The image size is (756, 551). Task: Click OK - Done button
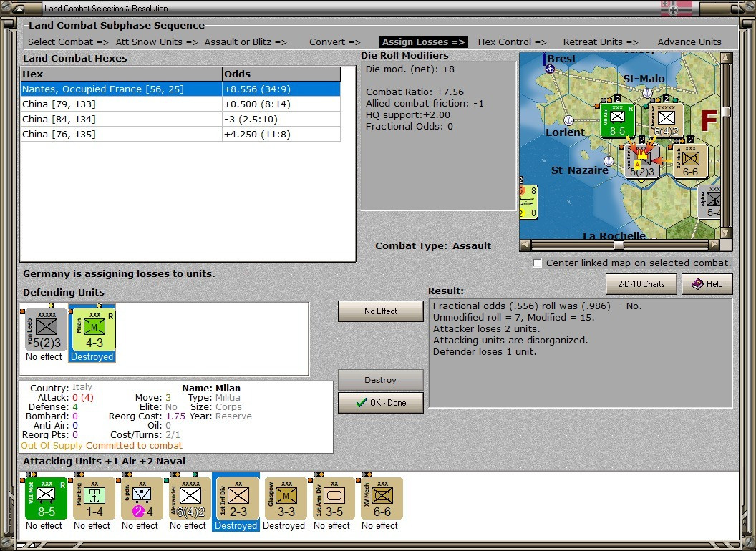pos(380,403)
